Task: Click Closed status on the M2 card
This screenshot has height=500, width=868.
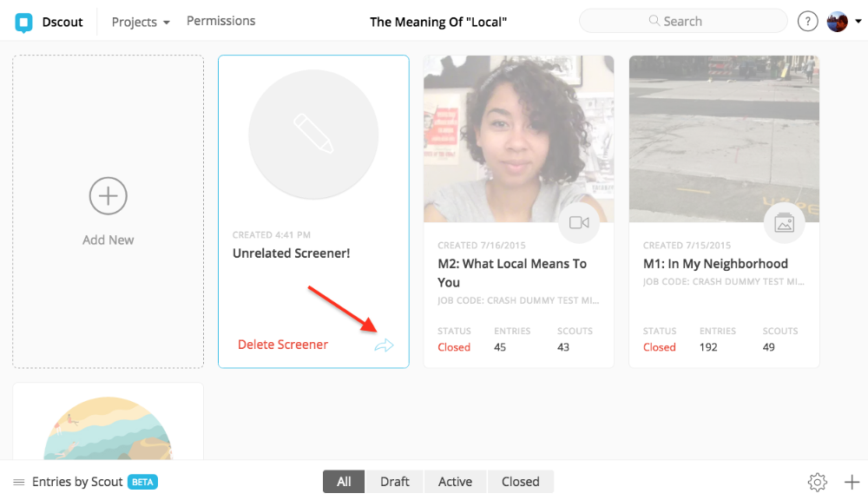Action: (454, 347)
